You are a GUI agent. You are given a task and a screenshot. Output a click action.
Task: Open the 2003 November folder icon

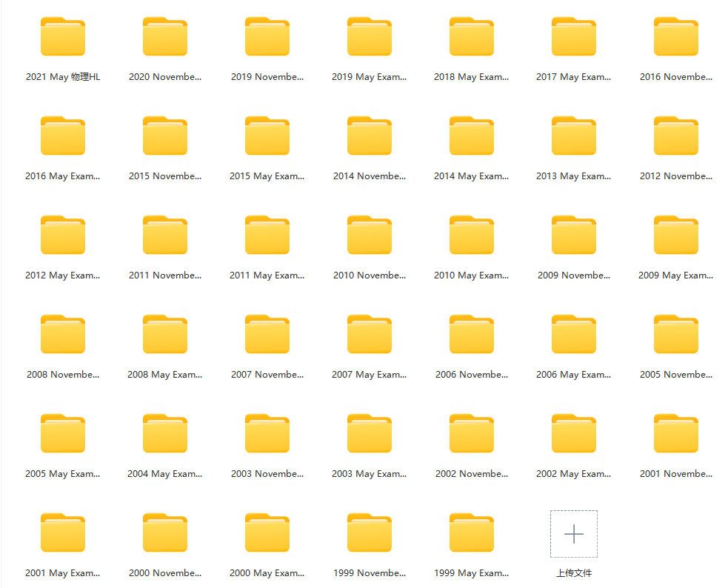coord(267,433)
